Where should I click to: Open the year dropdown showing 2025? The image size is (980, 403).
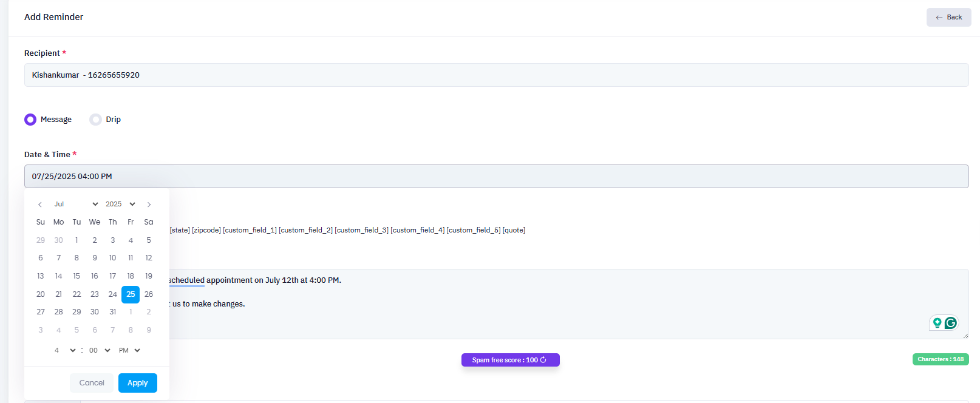tap(120, 205)
